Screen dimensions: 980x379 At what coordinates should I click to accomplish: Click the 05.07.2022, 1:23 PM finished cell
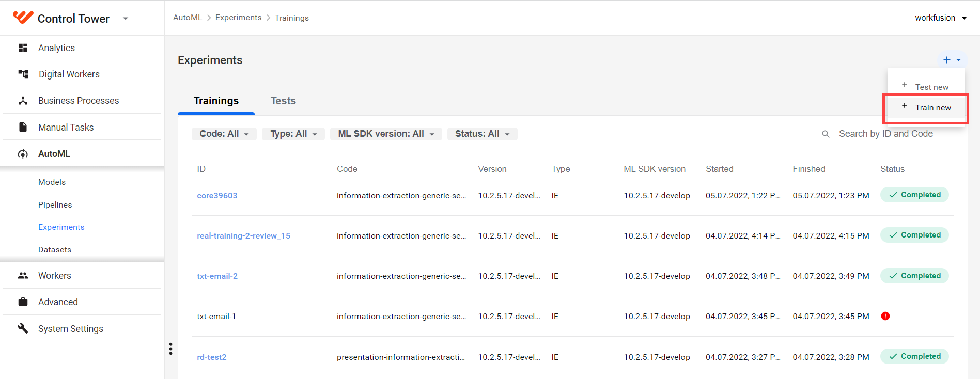pos(831,196)
